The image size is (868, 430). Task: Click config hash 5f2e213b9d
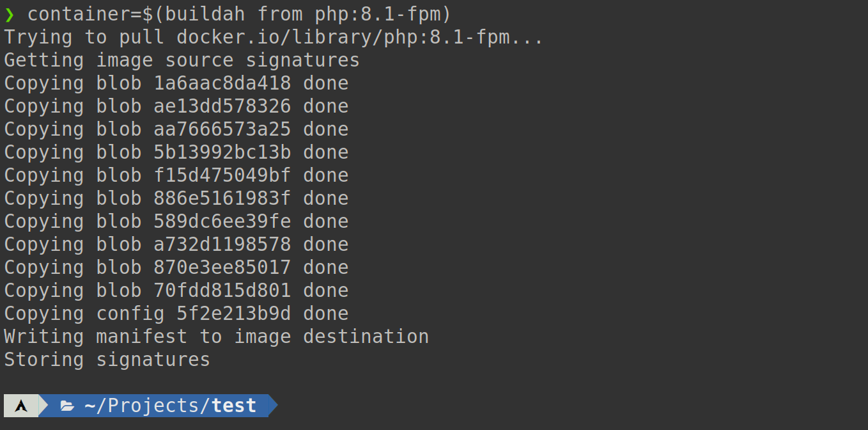(233, 314)
